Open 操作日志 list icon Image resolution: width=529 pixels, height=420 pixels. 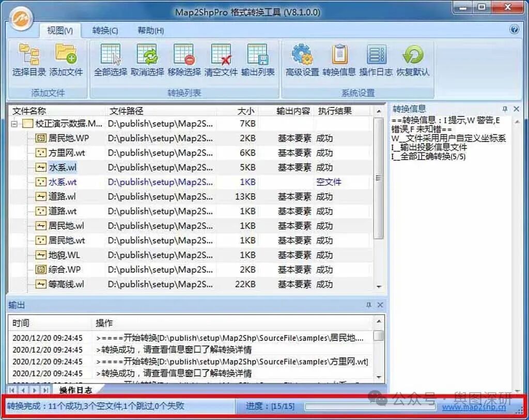pos(376,54)
